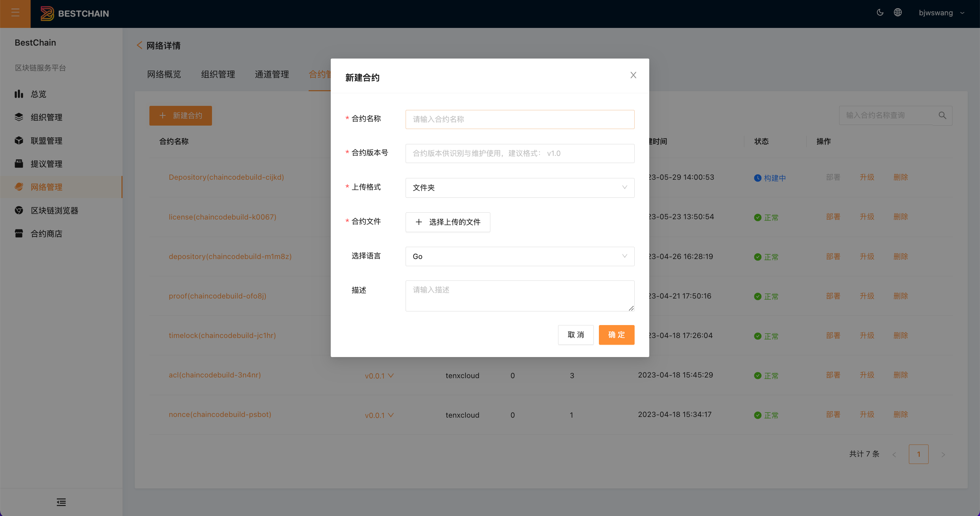Screen dimensions: 980x516
Task: Click the 状态 column header
Action: 762,142
